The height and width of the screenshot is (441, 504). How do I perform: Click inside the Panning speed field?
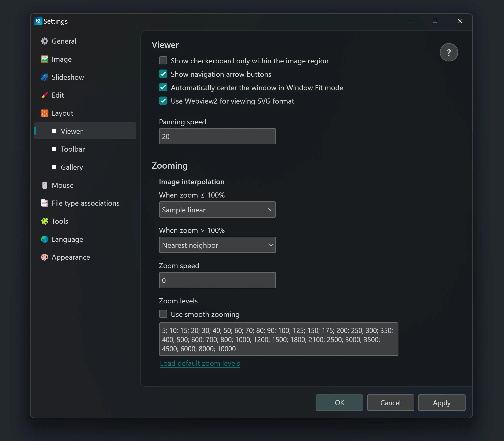[217, 136]
